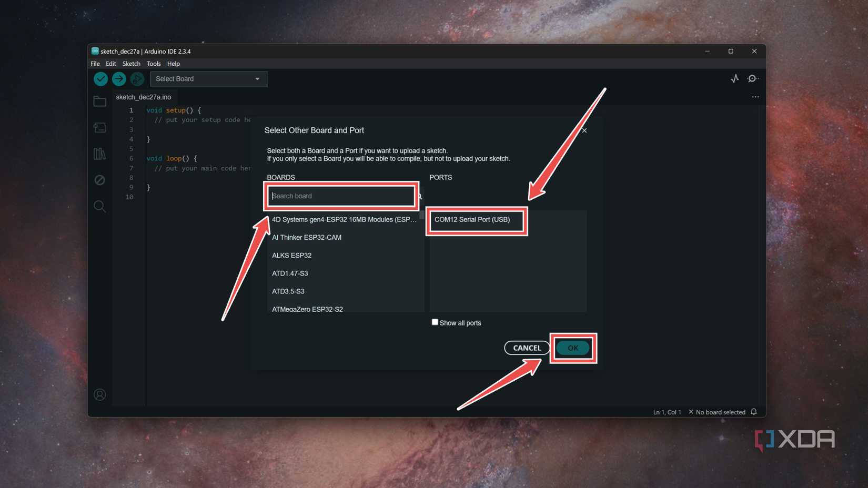The width and height of the screenshot is (868, 488).
Task: Start debugging with the debug toolbar icon
Action: (137, 79)
